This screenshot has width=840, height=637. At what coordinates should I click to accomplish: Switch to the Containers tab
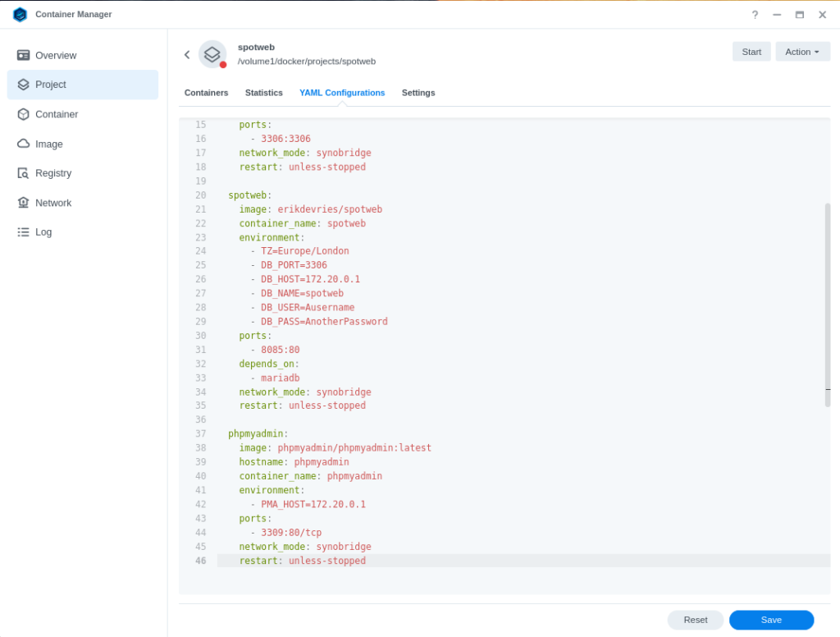(206, 93)
